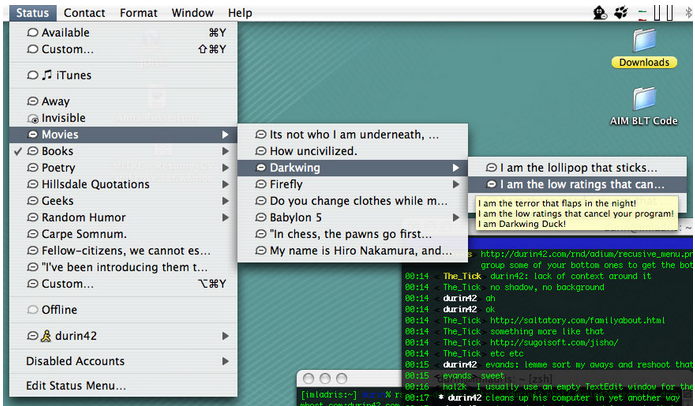Select "I've been introducing them t... status
The image size is (695, 406).
(123, 267)
